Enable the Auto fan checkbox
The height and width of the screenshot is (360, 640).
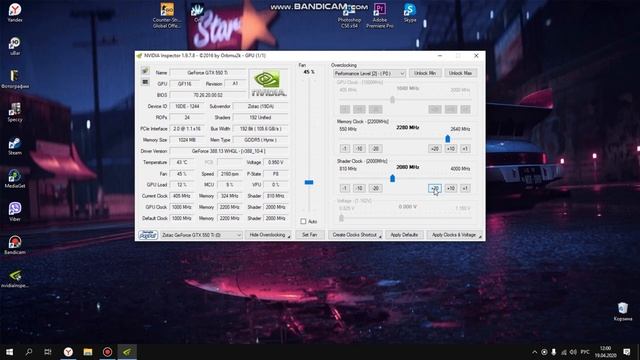pyautogui.click(x=303, y=221)
